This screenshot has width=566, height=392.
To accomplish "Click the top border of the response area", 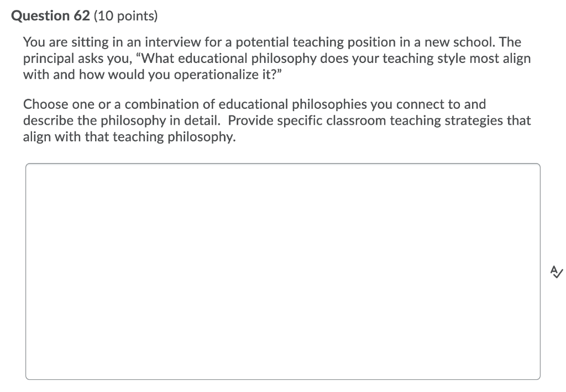I will (283, 164).
